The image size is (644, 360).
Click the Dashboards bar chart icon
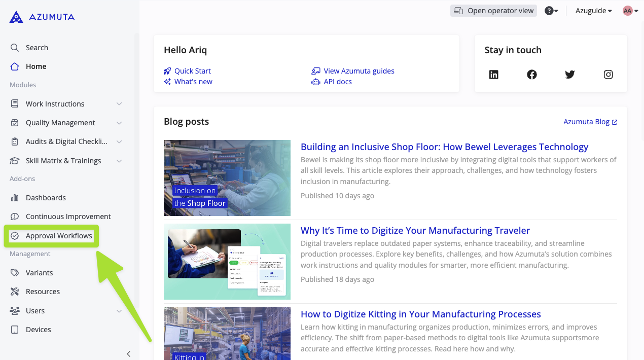[15, 198]
